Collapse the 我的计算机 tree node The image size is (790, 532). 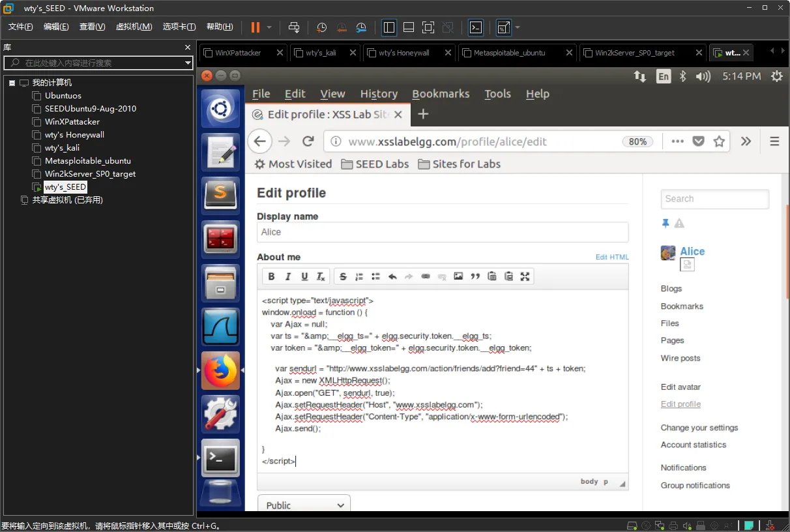pyautogui.click(x=12, y=83)
